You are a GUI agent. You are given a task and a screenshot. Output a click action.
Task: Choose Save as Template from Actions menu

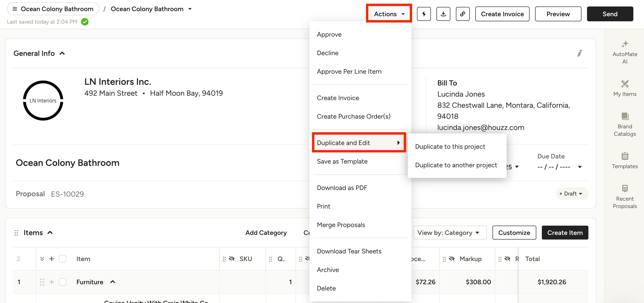(342, 161)
